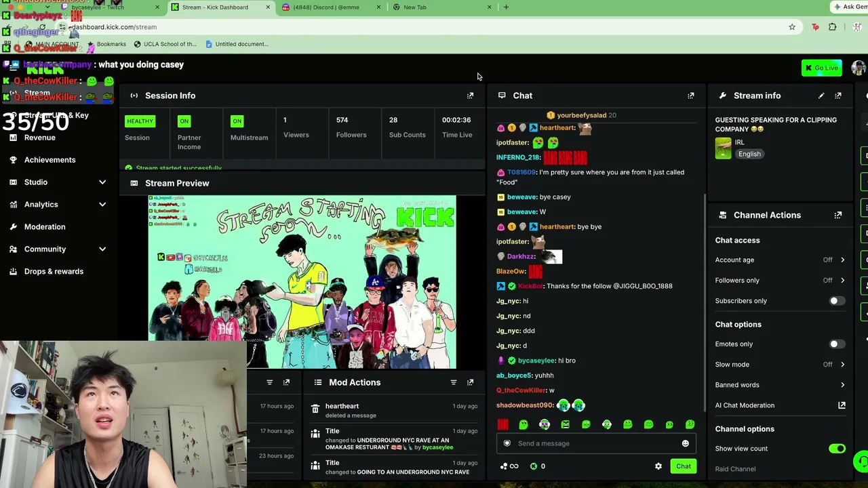Filter the Mod Actions list
Viewport: 868px width, 488px height.
click(454, 382)
